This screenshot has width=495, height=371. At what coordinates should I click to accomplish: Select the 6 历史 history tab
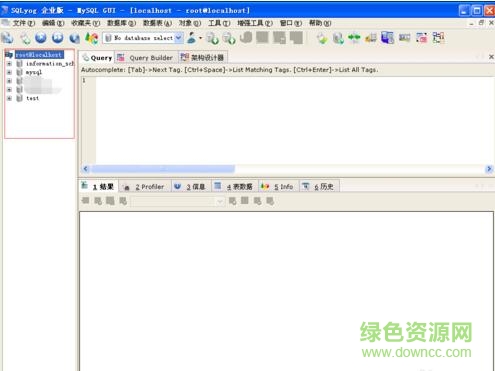[x=319, y=187]
